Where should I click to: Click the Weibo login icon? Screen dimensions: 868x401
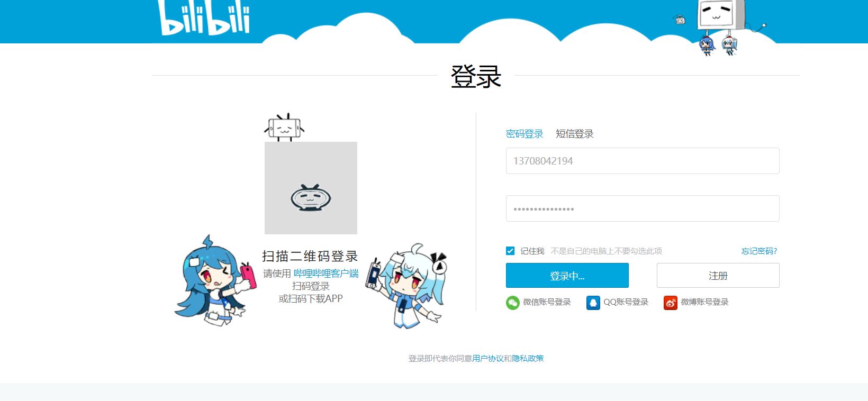tap(671, 303)
